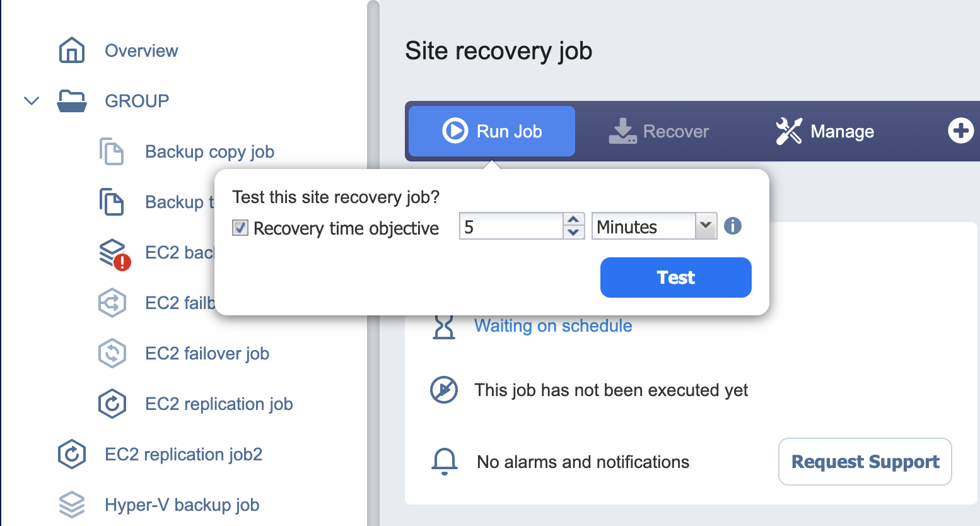
Task: Click the recovery time value field
Action: click(511, 226)
